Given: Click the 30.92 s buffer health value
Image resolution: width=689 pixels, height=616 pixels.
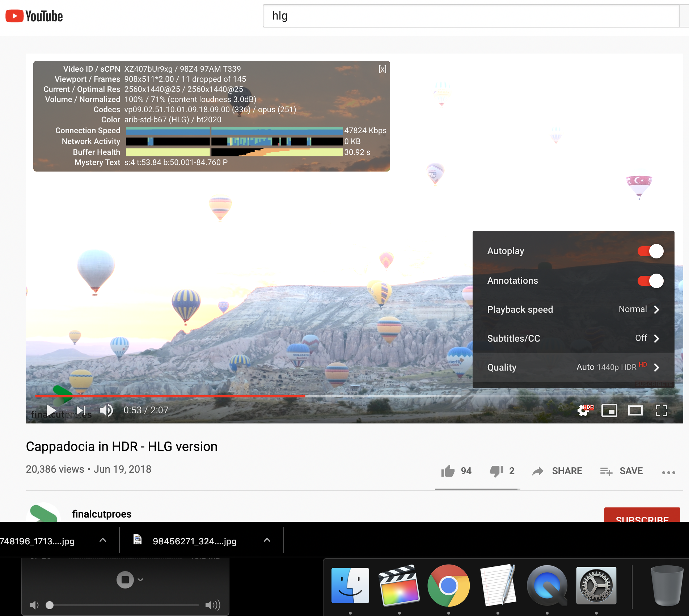Looking at the screenshot, I should tap(357, 152).
